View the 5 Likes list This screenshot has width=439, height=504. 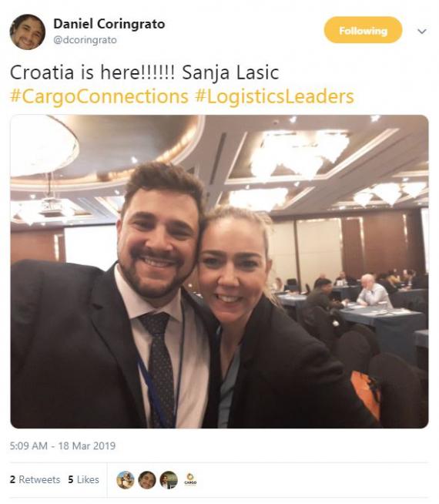coord(83,479)
